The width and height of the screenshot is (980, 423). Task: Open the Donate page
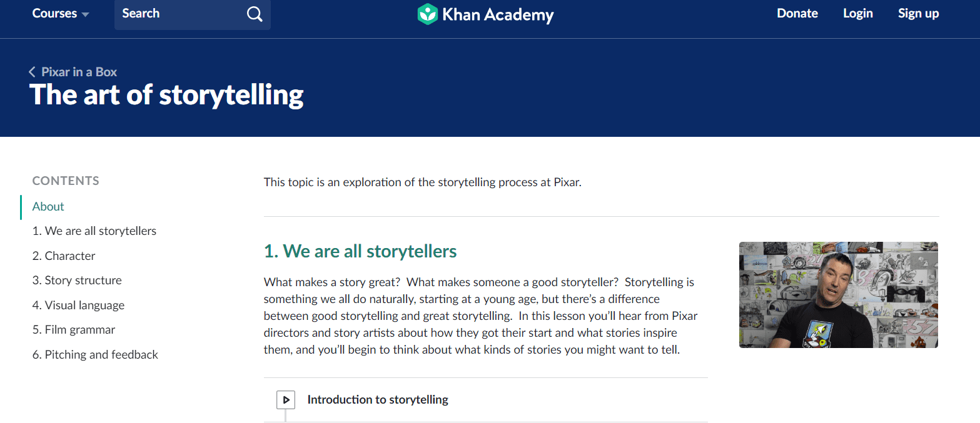pos(797,13)
